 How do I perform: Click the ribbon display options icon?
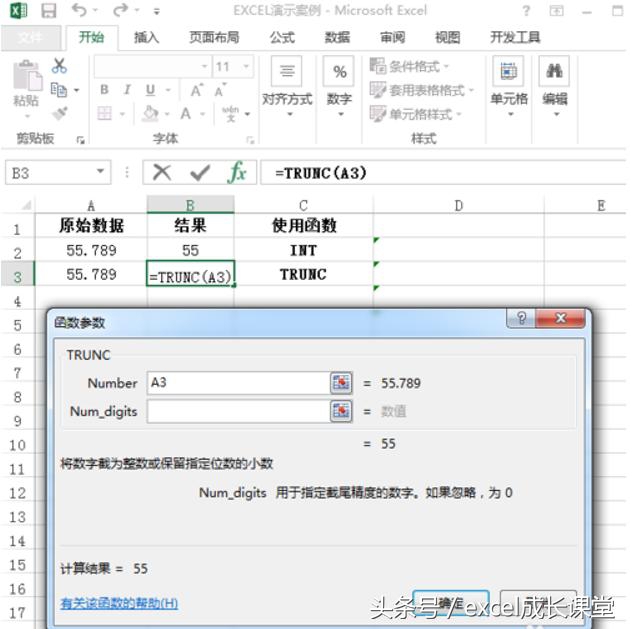click(x=556, y=11)
